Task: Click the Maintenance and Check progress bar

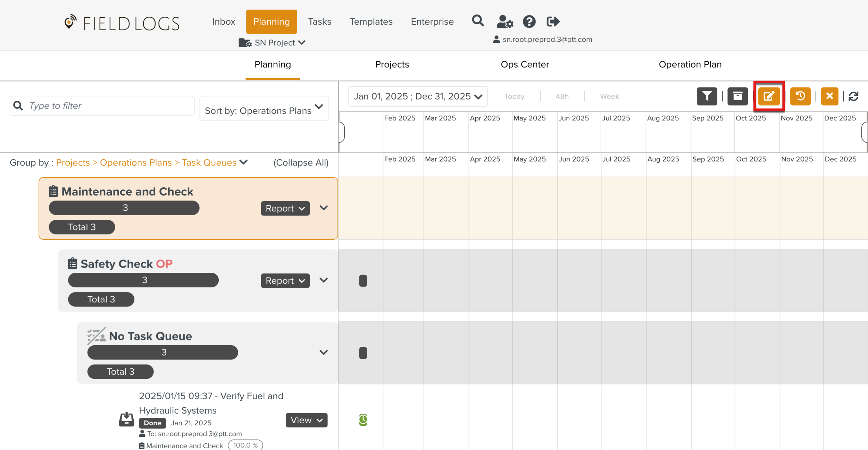Action: tap(124, 208)
